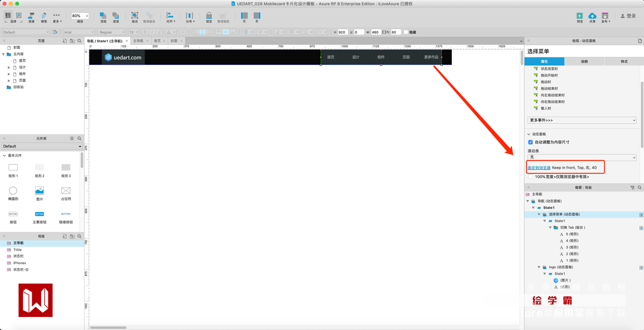The width and height of the screenshot is (644, 330).
Task: Enable the 100%宽度 checkbox
Action: pyautogui.click(x=530, y=177)
